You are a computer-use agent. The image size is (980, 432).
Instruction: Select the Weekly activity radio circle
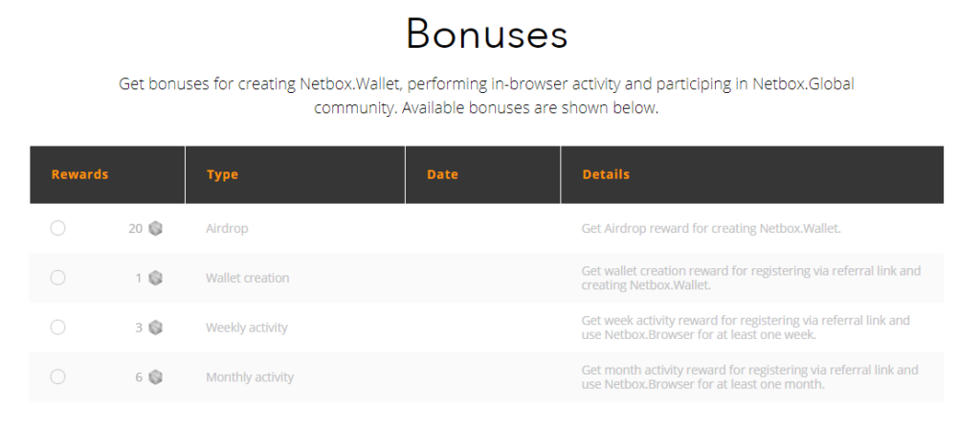(57, 327)
